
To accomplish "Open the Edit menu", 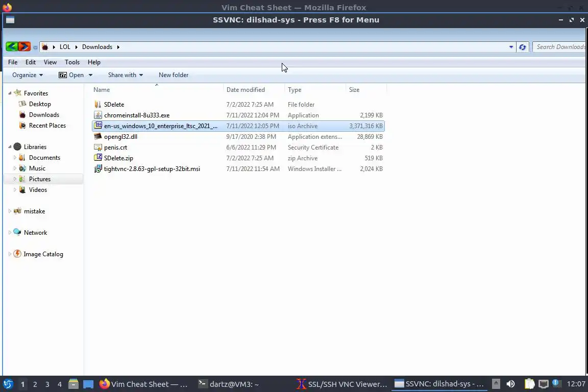I will click(x=31, y=62).
